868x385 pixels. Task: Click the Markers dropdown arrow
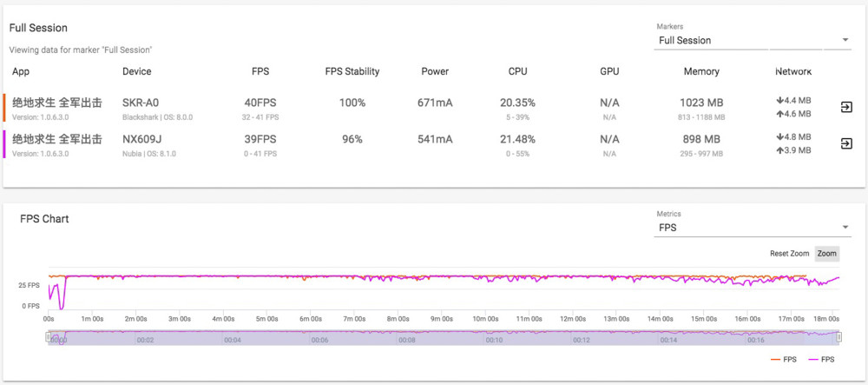click(845, 40)
